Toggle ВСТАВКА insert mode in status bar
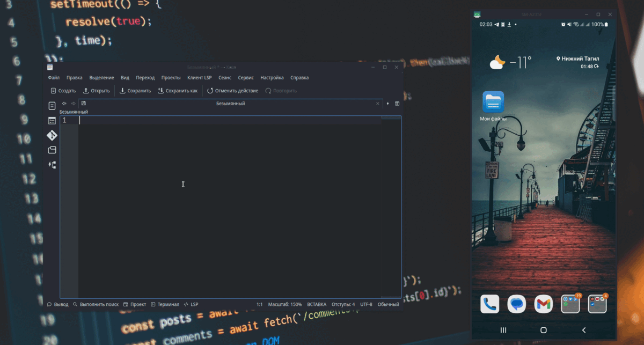Screen dimensions: 644x345 317,304
